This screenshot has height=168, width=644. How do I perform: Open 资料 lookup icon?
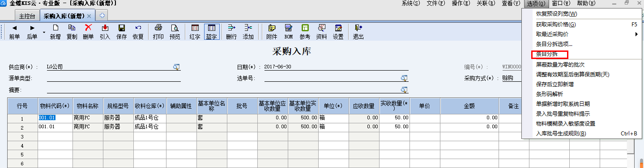tap(321, 32)
